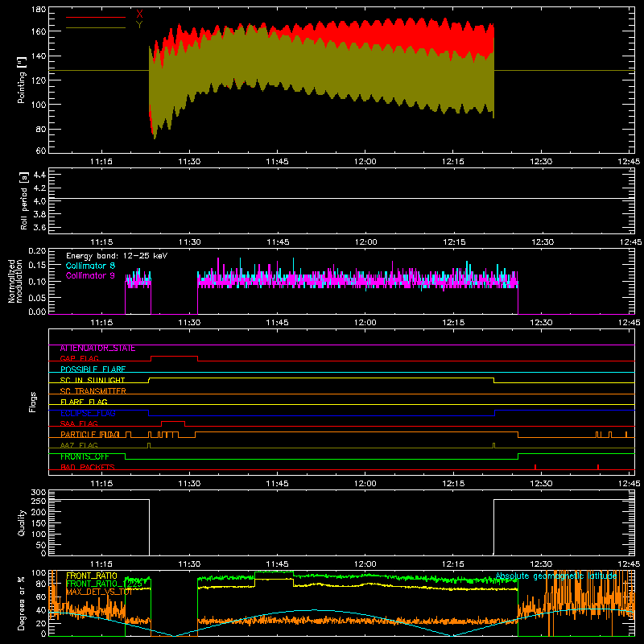Click the first spike on the BAD_PACKETS trace

[535, 467]
